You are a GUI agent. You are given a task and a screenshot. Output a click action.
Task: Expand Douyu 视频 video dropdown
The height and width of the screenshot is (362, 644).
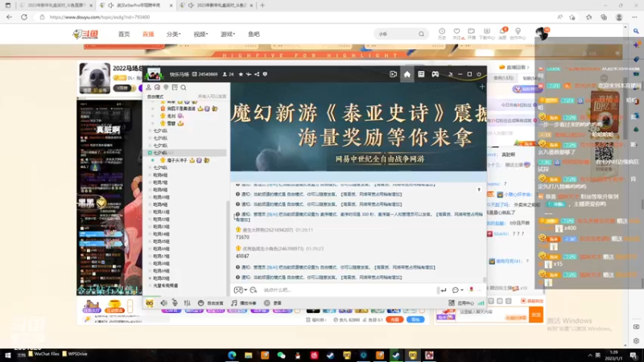[x=200, y=34]
